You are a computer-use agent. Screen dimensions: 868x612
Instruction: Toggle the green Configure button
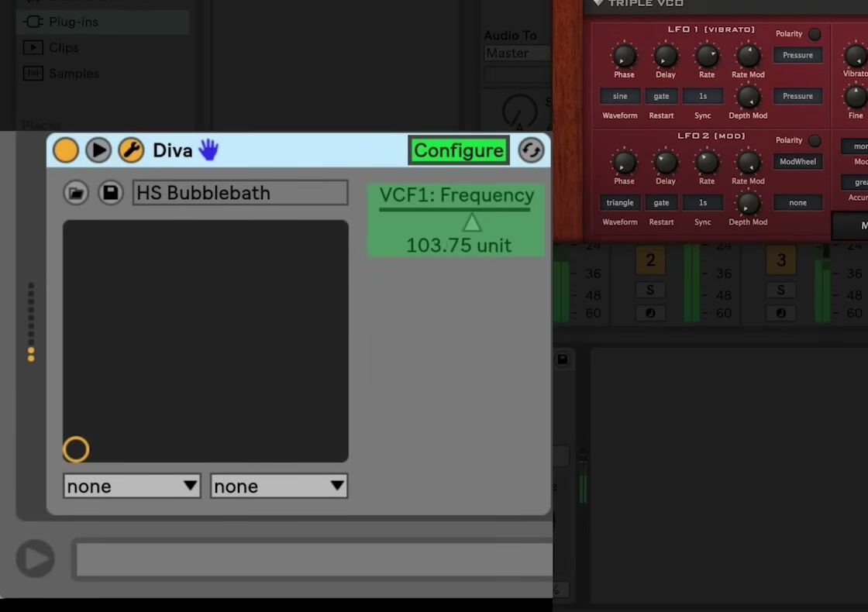(x=458, y=150)
